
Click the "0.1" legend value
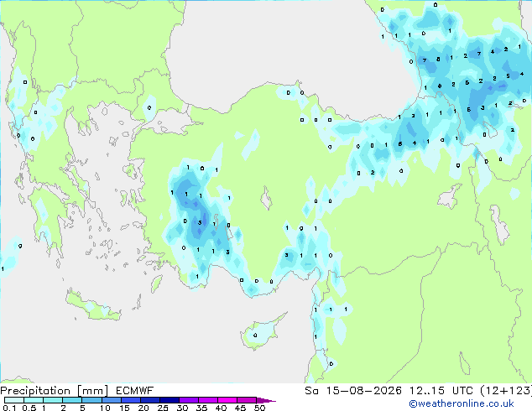tap(9, 408)
